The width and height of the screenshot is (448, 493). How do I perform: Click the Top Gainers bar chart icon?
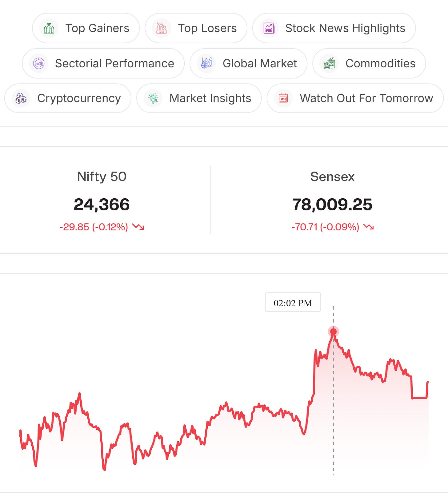(x=49, y=28)
